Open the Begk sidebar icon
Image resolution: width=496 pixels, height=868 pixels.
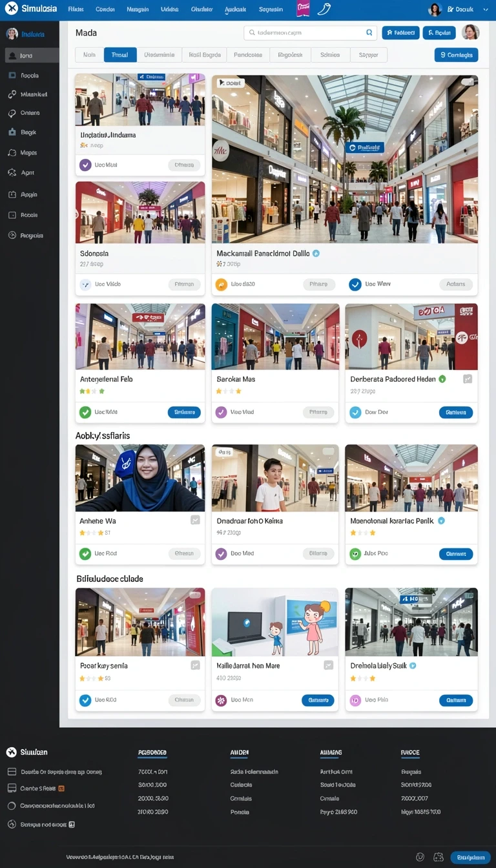[x=12, y=132]
